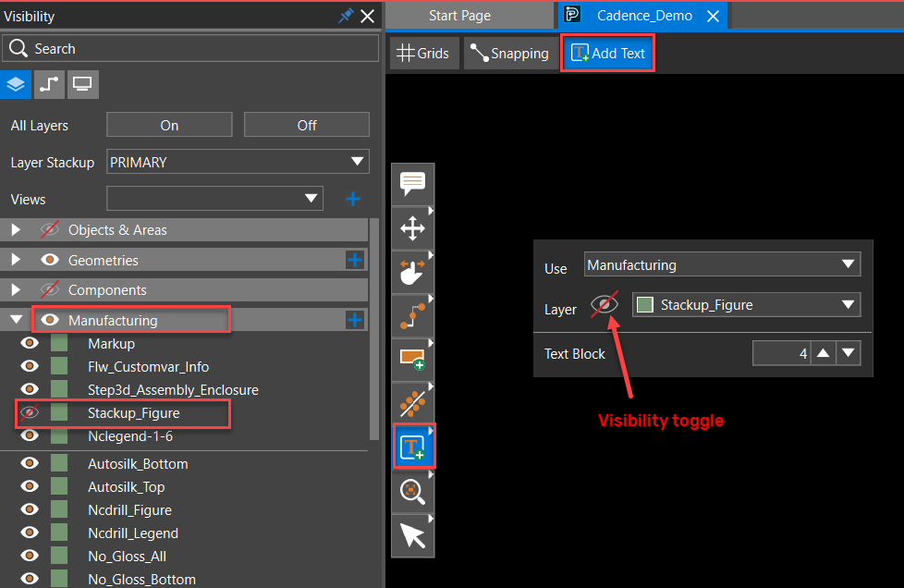Click the Add Text button in top bar
Image resolution: width=904 pixels, height=588 pixels.
tap(607, 53)
